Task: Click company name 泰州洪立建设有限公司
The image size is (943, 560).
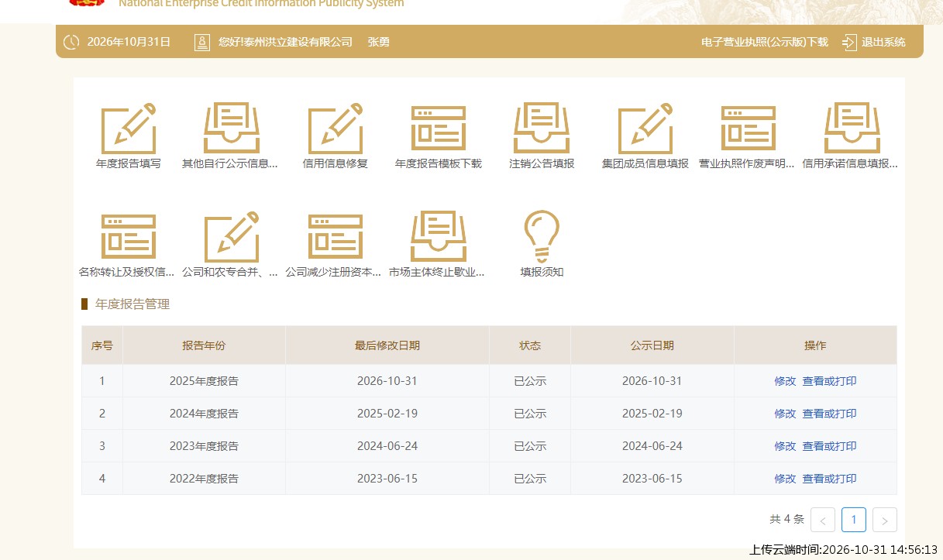Action: tap(297, 42)
